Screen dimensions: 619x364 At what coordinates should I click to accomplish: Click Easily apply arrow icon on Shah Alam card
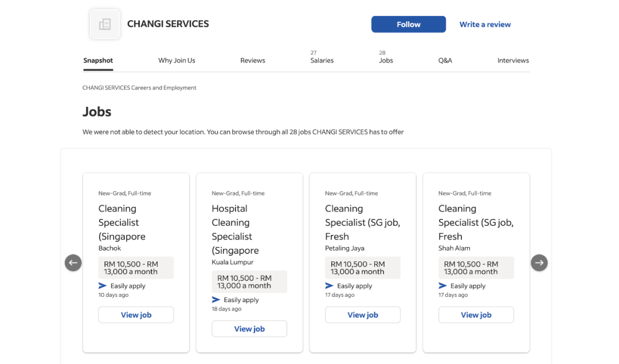point(442,285)
